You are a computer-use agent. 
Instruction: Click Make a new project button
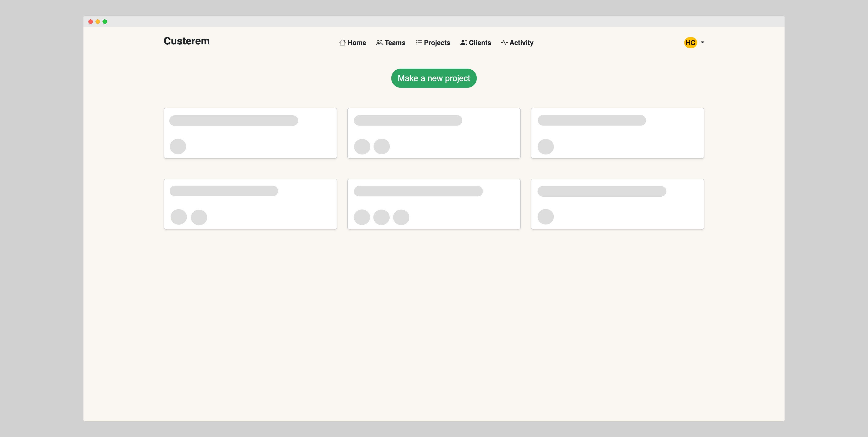434,78
